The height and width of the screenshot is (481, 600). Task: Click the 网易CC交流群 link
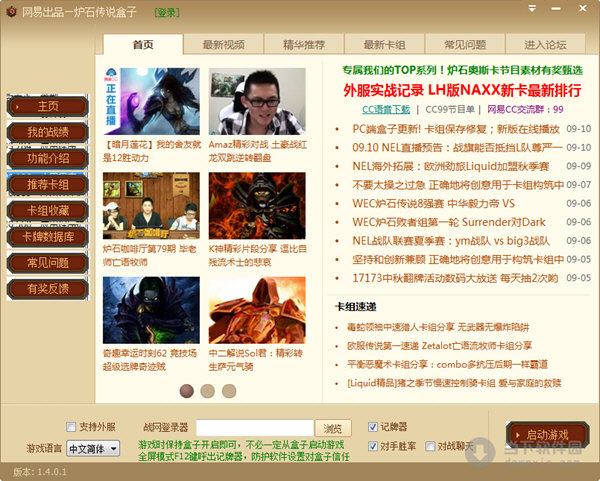point(525,109)
